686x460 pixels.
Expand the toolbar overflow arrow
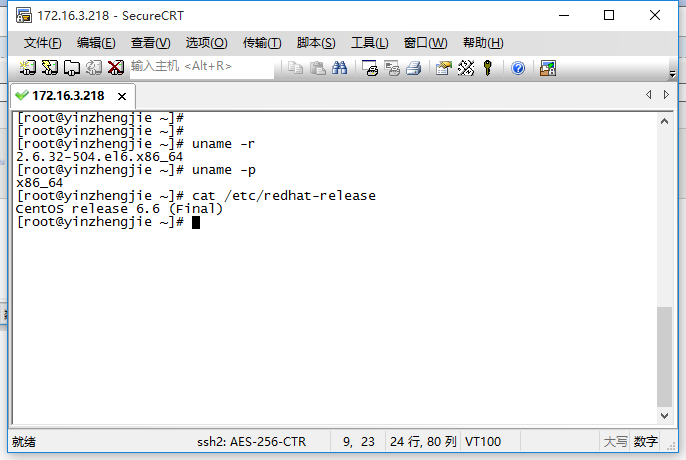coord(672,74)
